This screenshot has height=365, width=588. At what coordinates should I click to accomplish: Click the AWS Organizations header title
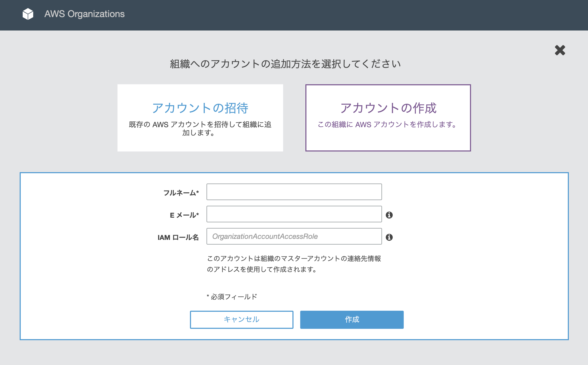84,14
